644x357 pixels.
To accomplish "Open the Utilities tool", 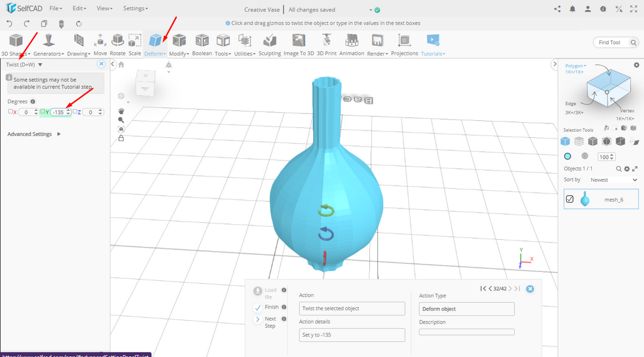I will tap(245, 45).
